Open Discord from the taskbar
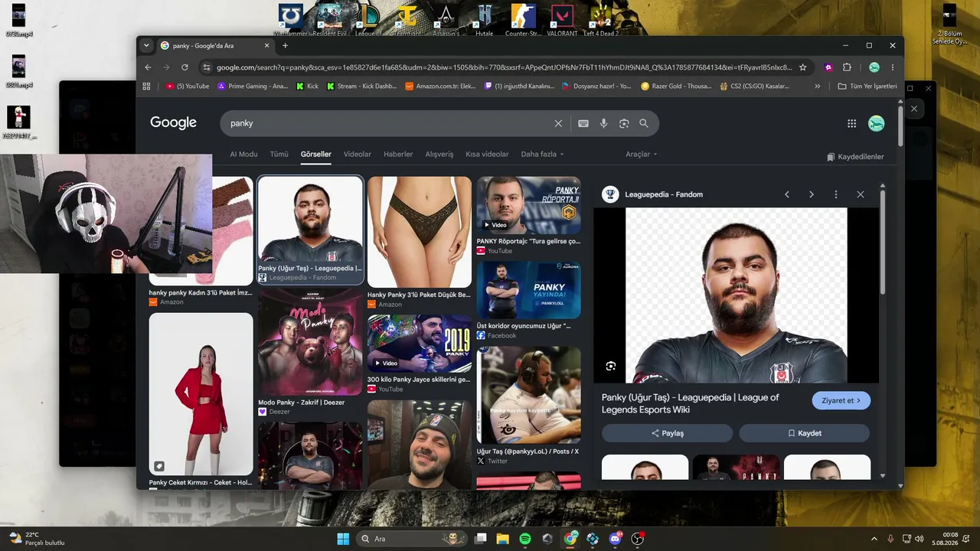Image resolution: width=980 pixels, height=551 pixels. click(615, 539)
